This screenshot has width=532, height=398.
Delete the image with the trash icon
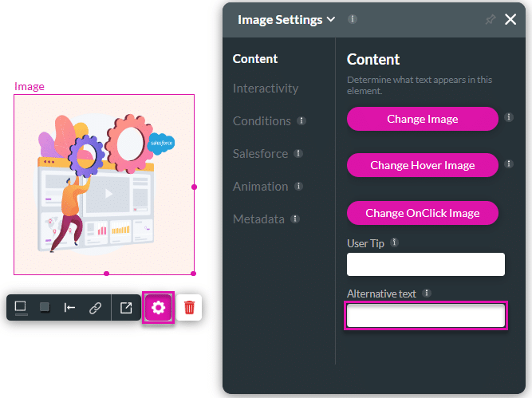pyautogui.click(x=189, y=307)
